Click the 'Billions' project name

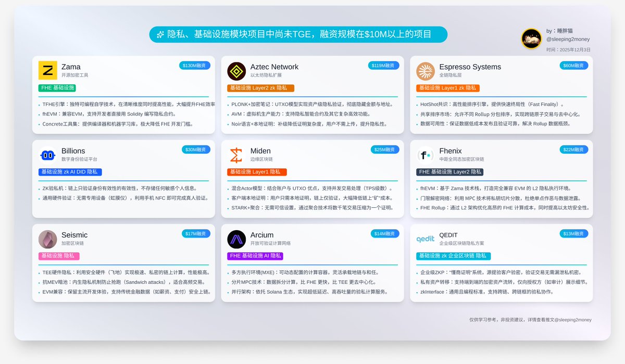pyautogui.click(x=73, y=151)
